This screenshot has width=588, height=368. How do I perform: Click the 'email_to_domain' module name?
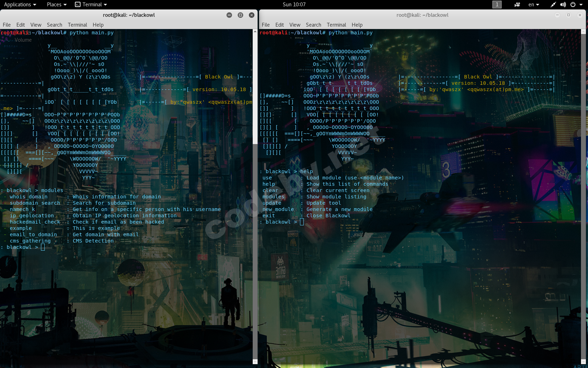(x=33, y=235)
